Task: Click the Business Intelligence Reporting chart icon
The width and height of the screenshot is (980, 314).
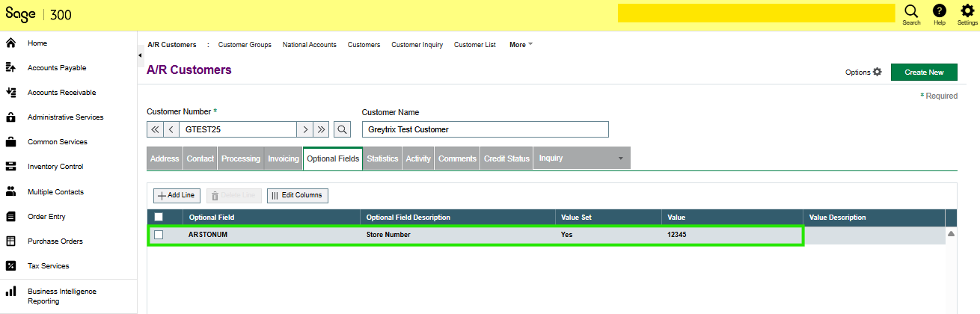Action: 11,291
